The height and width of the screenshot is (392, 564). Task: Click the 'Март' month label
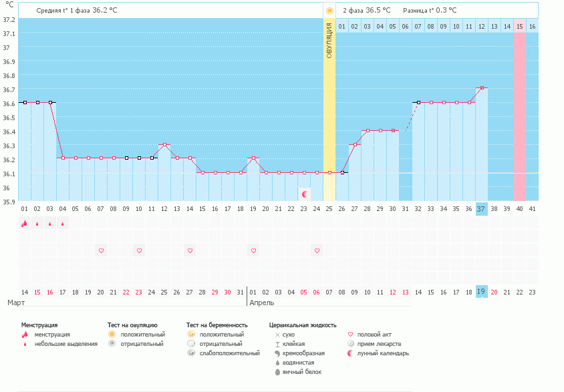pyautogui.click(x=17, y=303)
